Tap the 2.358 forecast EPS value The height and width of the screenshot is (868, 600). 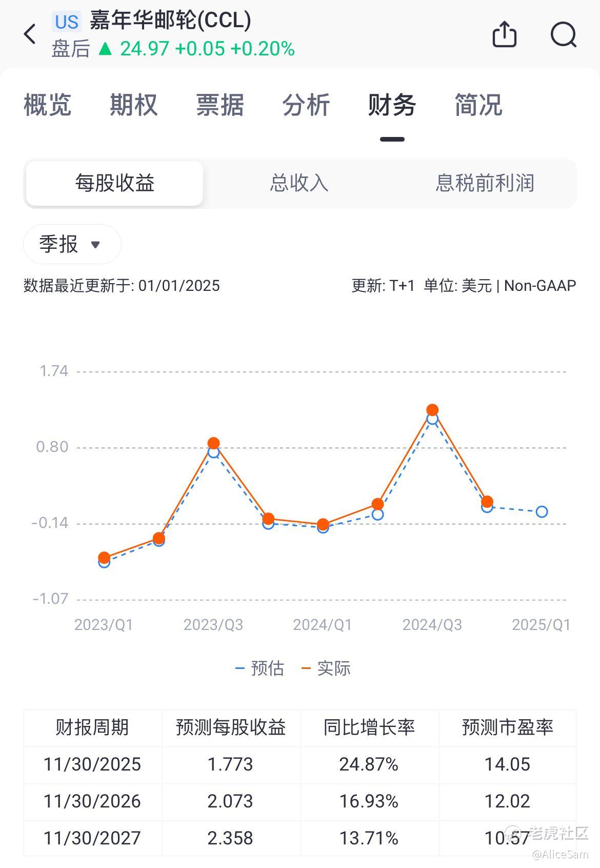click(230, 838)
